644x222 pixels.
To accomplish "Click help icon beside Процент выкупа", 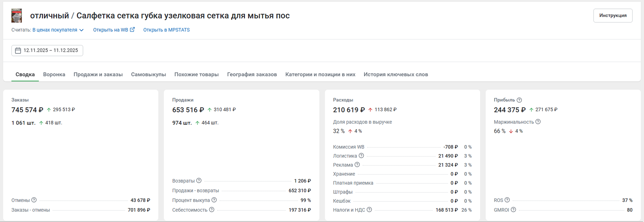I will 214,200.
